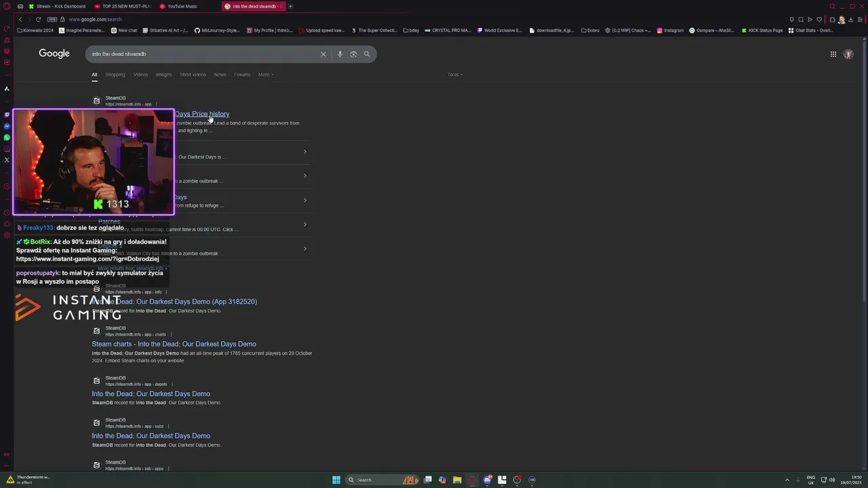Open Thunderstorm weather widget
868x488 pixels.
click(x=29, y=480)
